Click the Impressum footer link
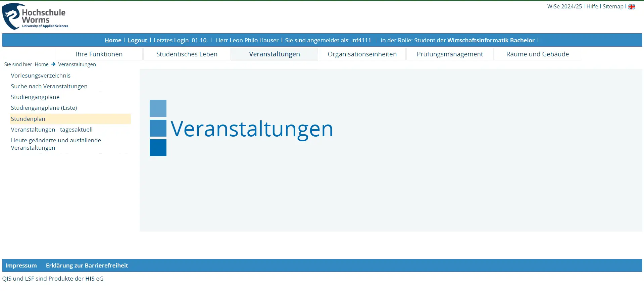 click(21, 265)
